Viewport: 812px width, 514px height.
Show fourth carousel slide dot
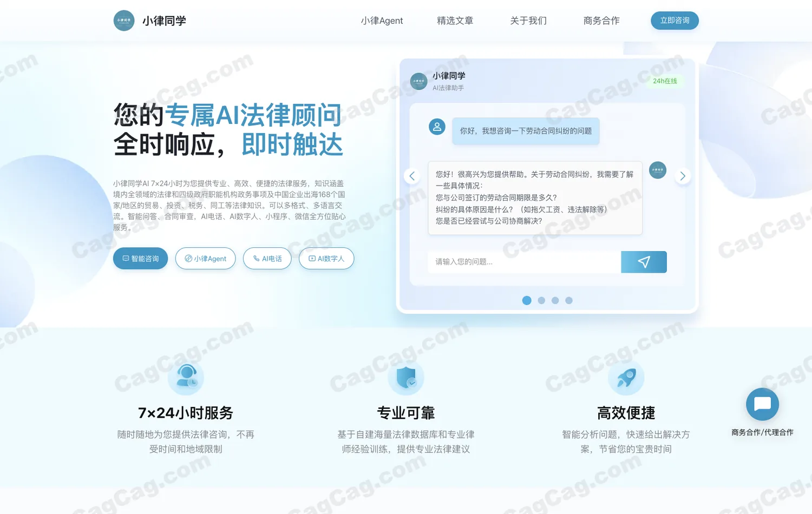(x=569, y=300)
